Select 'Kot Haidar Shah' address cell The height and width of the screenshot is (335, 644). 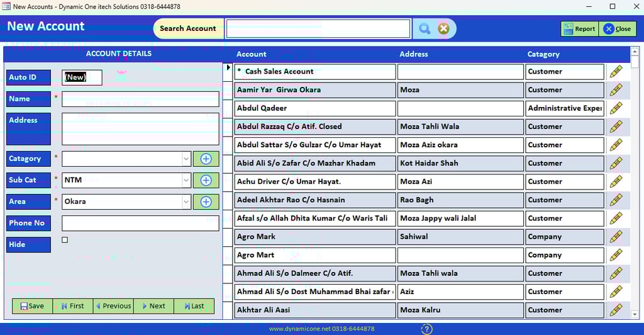[x=460, y=163]
